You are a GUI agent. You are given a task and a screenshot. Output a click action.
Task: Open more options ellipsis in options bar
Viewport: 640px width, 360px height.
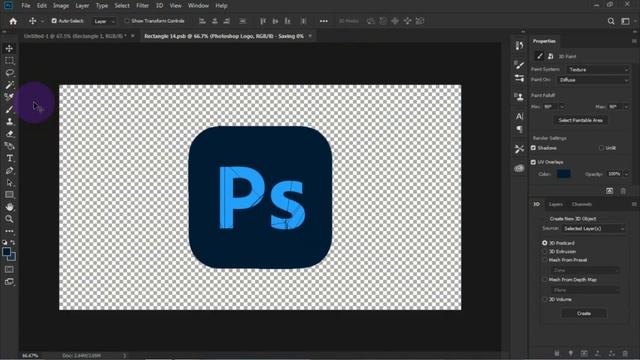324,21
